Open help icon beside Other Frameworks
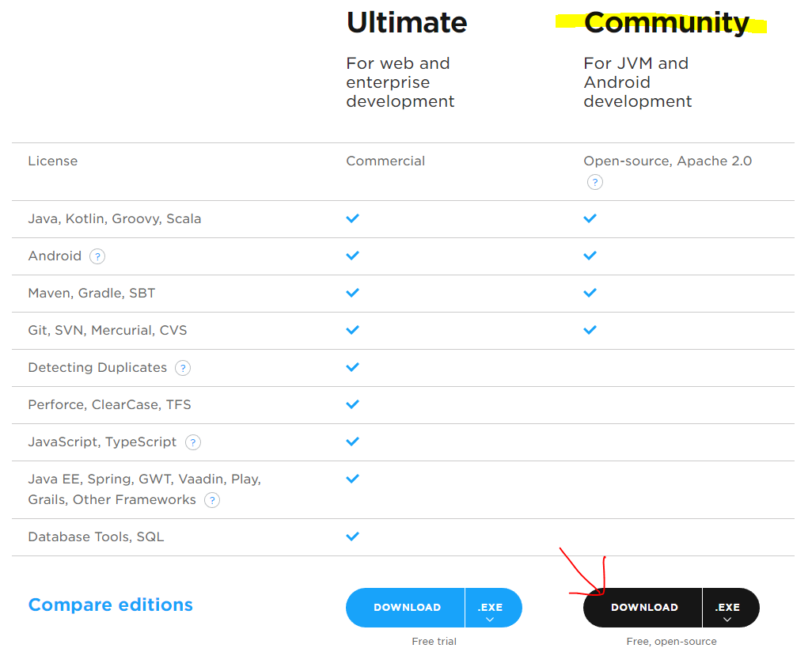The width and height of the screenshot is (812, 652). pos(212,500)
